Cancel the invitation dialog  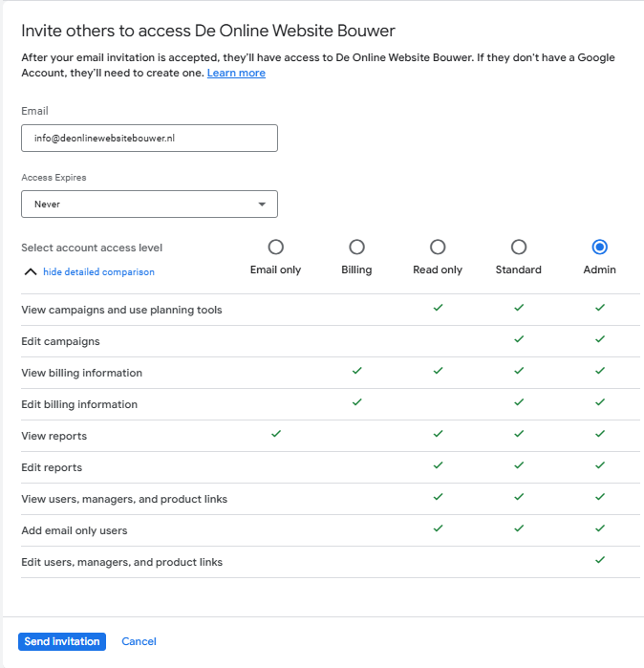[x=139, y=641]
